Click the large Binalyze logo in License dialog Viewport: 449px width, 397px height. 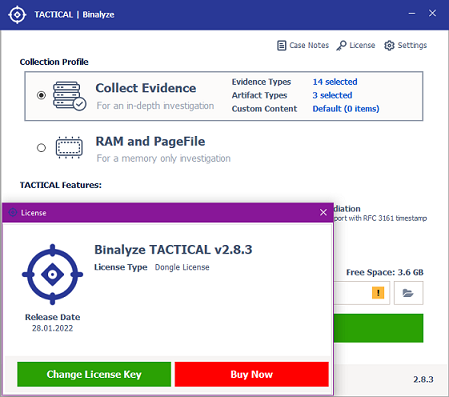pyautogui.click(x=52, y=274)
